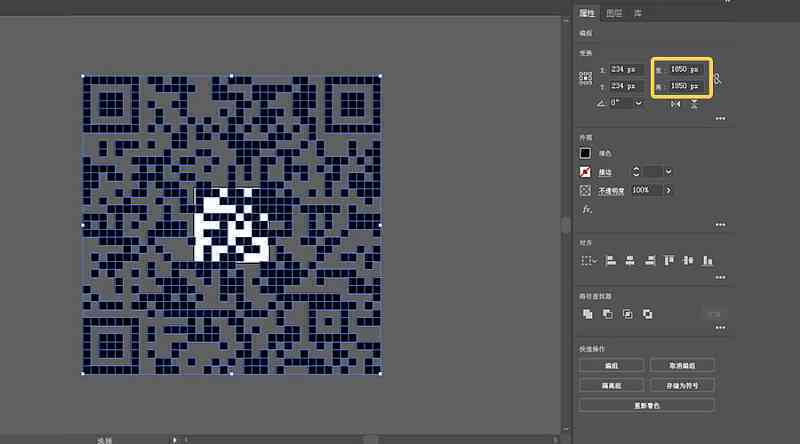
Task: Click the 存储为符号 (Save as Symbol) button
Action: (x=682, y=385)
